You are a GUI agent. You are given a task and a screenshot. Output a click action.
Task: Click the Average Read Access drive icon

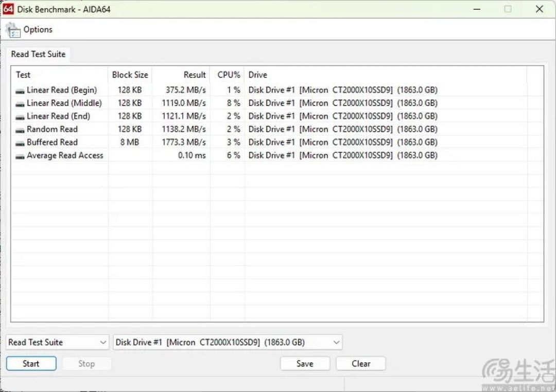point(20,156)
